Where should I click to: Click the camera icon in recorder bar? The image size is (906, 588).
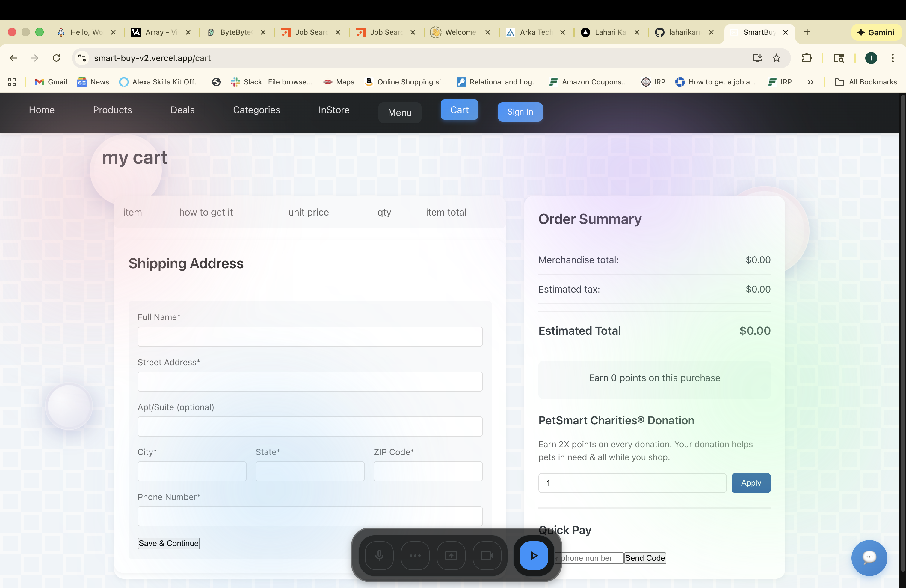tap(487, 556)
